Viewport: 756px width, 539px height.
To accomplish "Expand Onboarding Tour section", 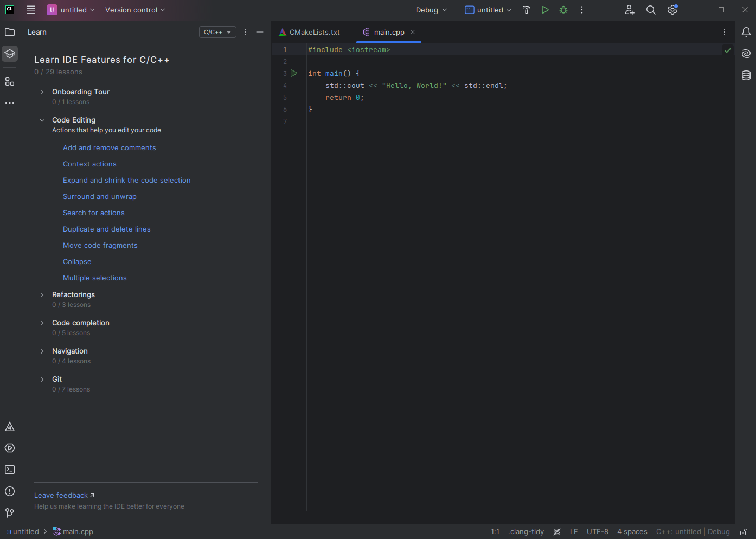I will 42,92.
